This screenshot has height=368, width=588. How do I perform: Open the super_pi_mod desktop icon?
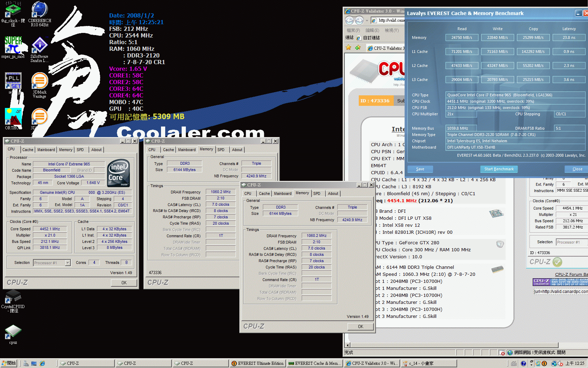point(13,47)
